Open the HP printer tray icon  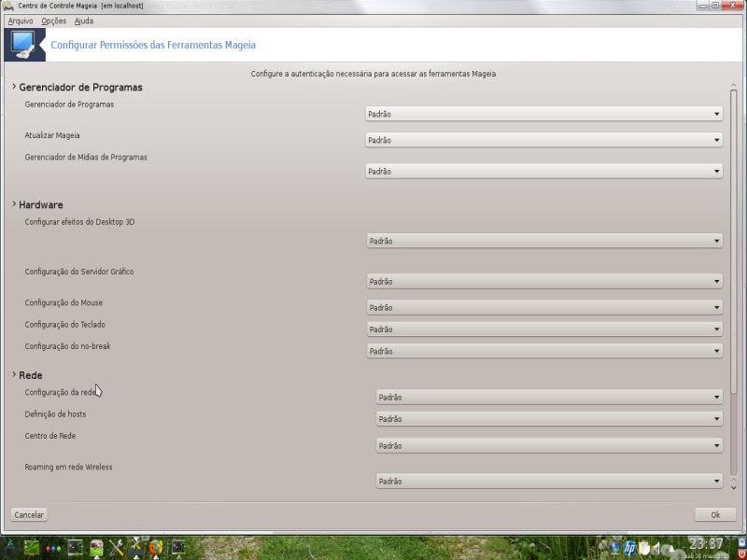point(629,549)
